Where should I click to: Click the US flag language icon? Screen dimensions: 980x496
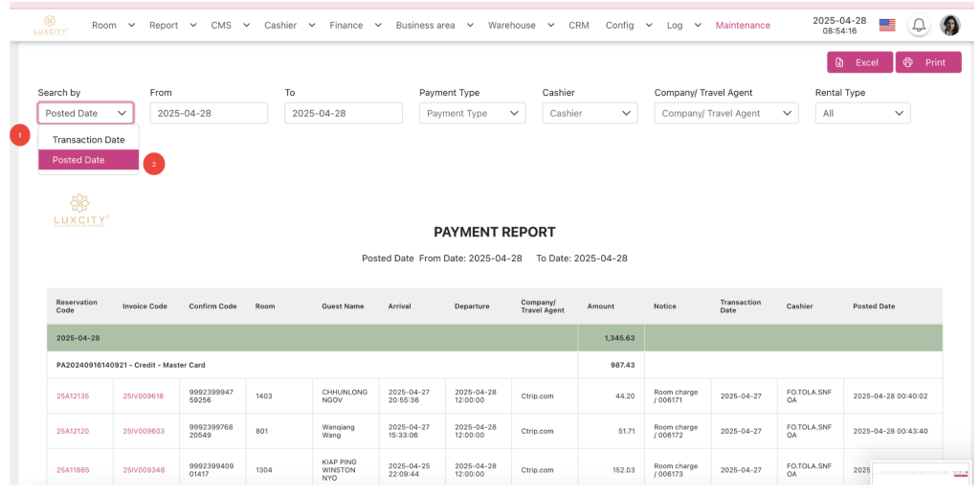click(x=887, y=25)
